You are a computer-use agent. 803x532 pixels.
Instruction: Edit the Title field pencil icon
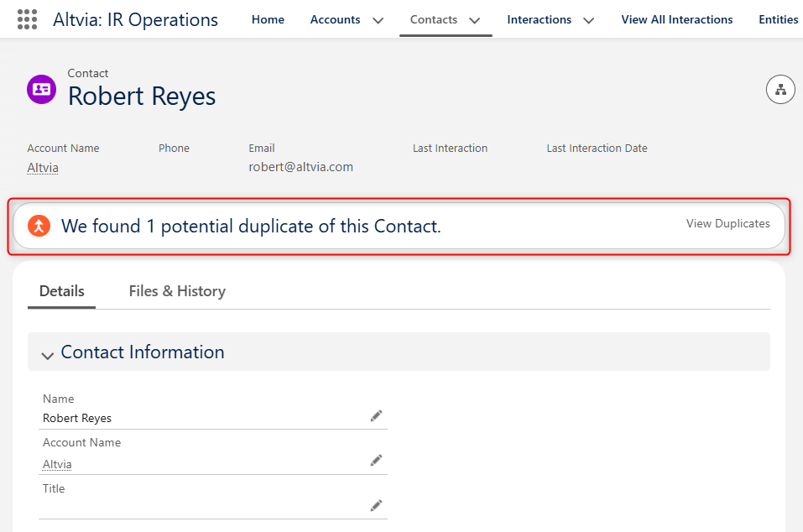coord(377,505)
